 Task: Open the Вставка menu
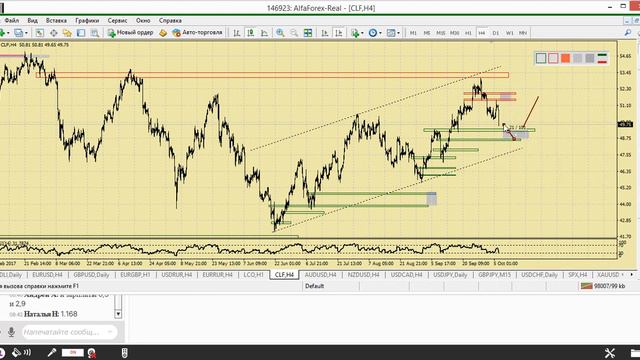(56, 20)
